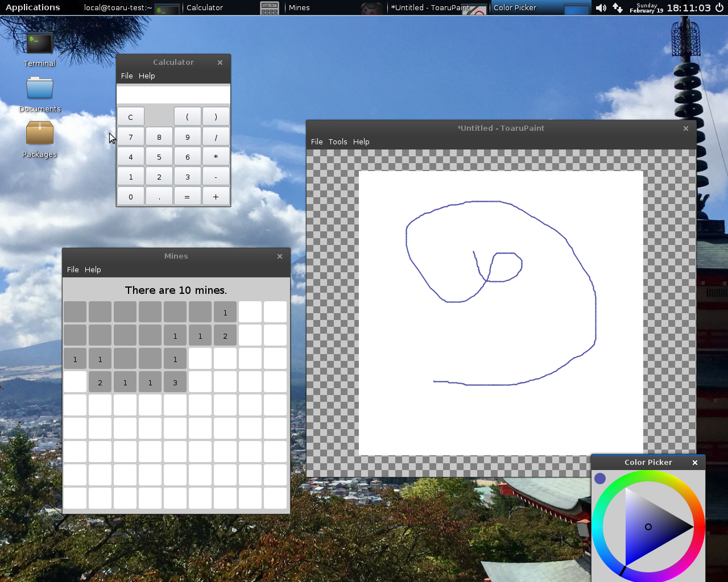
Task: Click the close parenthesis calculator button
Action: 216,117
